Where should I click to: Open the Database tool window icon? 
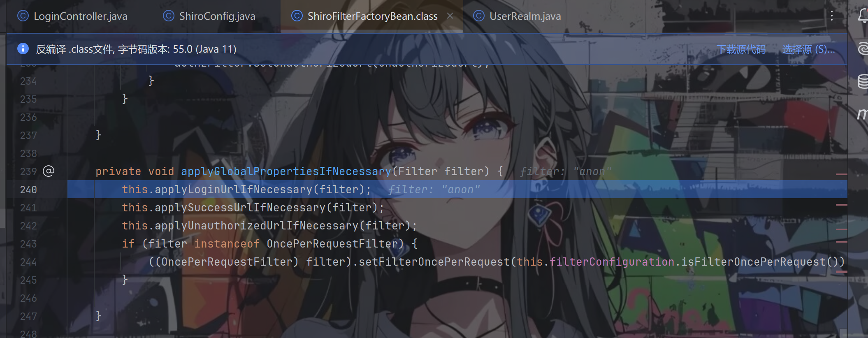[863, 81]
